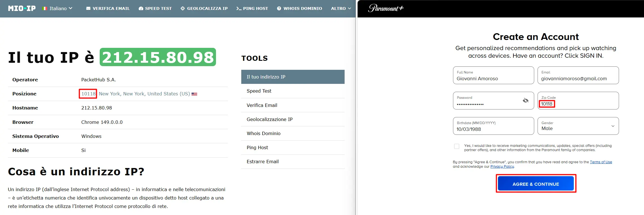Click the crosshair icon beside Geolocalizza IP
Image resolution: width=644 pixels, height=215 pixels.
pyautogui.click(x=183, y=8)
